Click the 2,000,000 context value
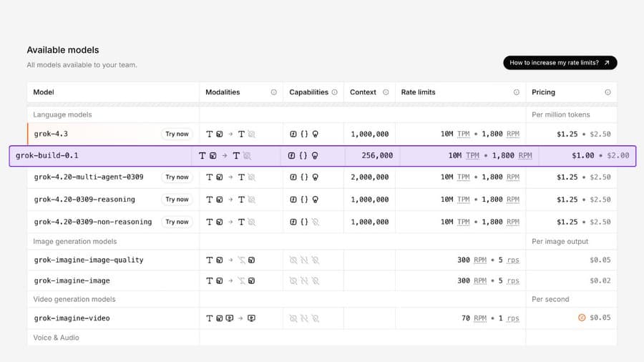The height and width of the screenshot is (362, 644). [x=370, y=177]
